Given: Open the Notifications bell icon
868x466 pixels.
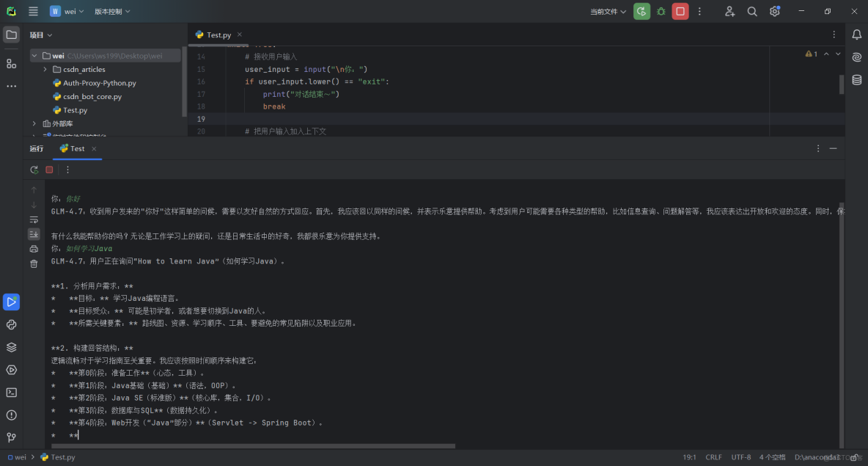Looking at the screenshot, I should [x=856, y=34].
